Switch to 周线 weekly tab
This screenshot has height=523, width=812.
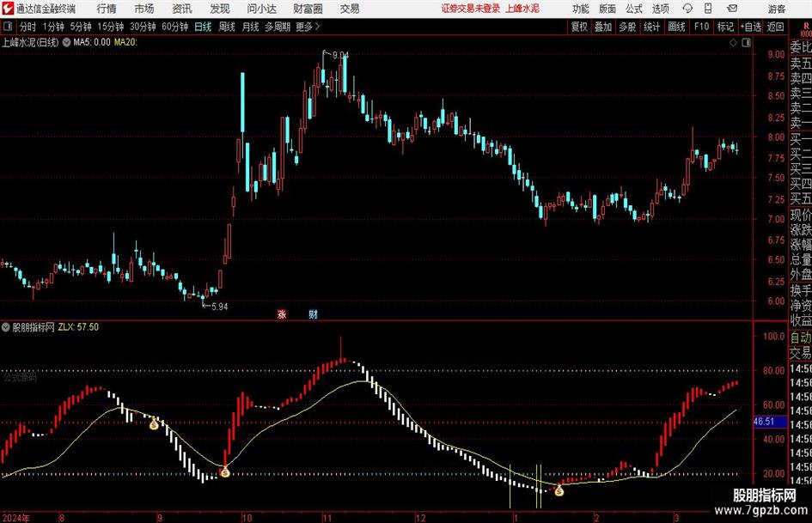227,27
